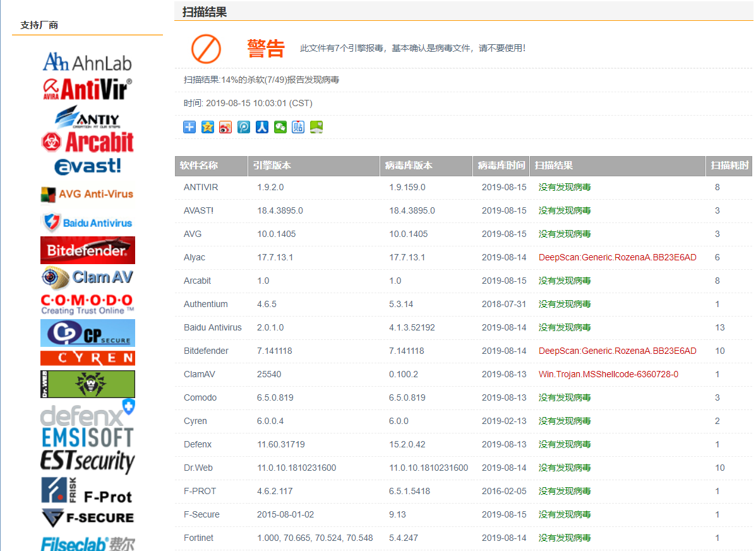This screenshot has height=551, width=756.
Task: Open the AhnLab vendor logo
Action: (x=87, y=62)
